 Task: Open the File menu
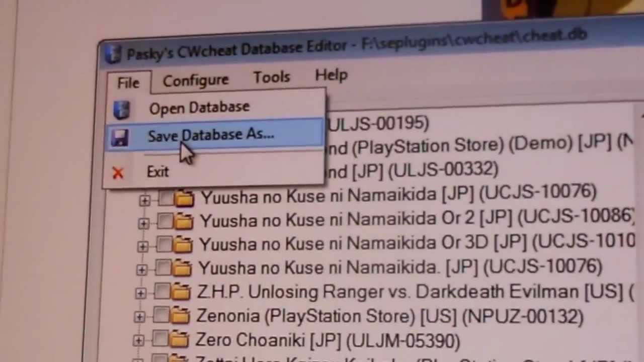coord(128,83)
